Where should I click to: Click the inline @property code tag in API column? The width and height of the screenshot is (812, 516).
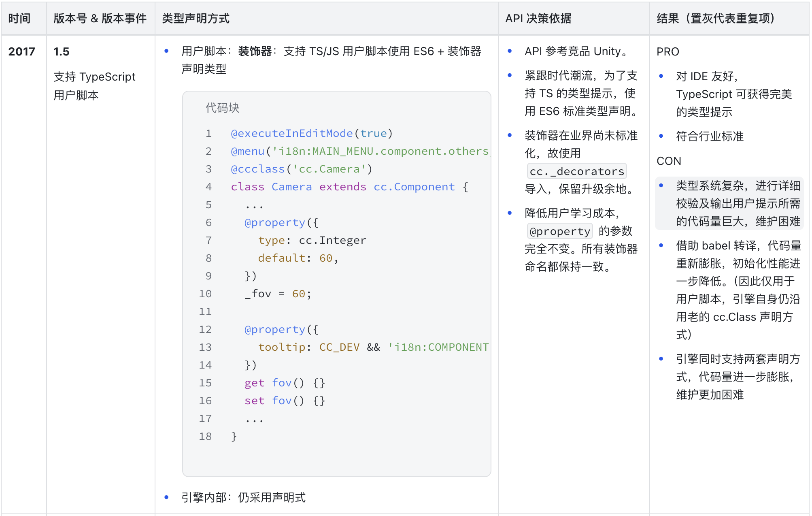pyautogui.click(x=560, y=231)
